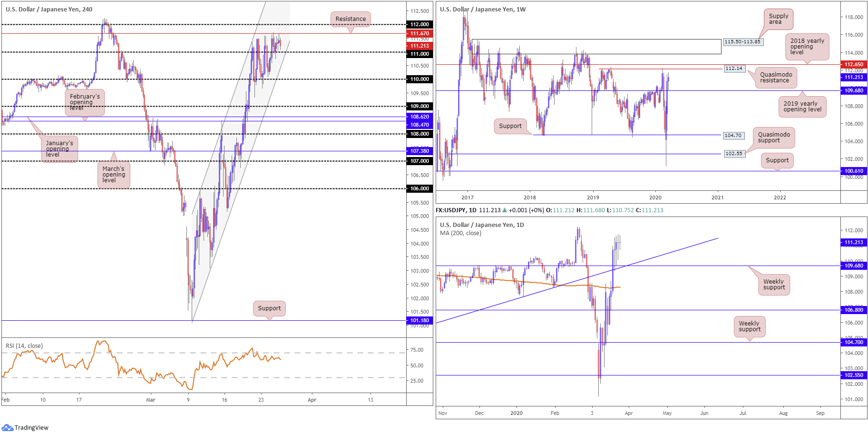Click the 112.14 quasimodo level label
The image size is (868, 434).
[x=734, y=69]
